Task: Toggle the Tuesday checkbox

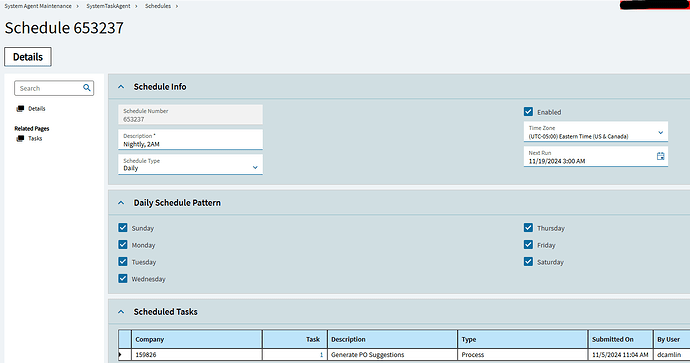Action: (x=123, y=262)
